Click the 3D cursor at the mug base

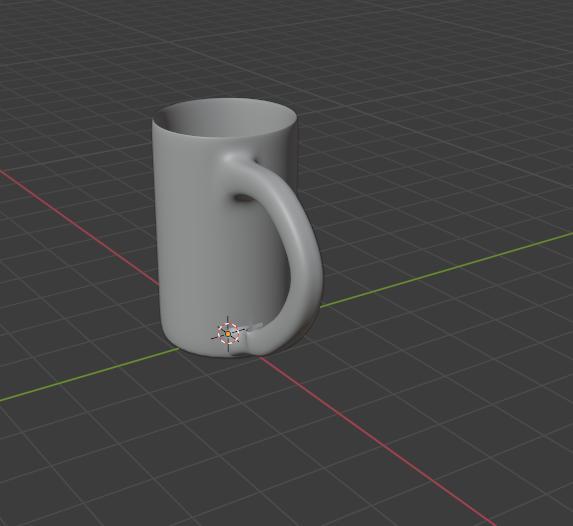[228, 333]
